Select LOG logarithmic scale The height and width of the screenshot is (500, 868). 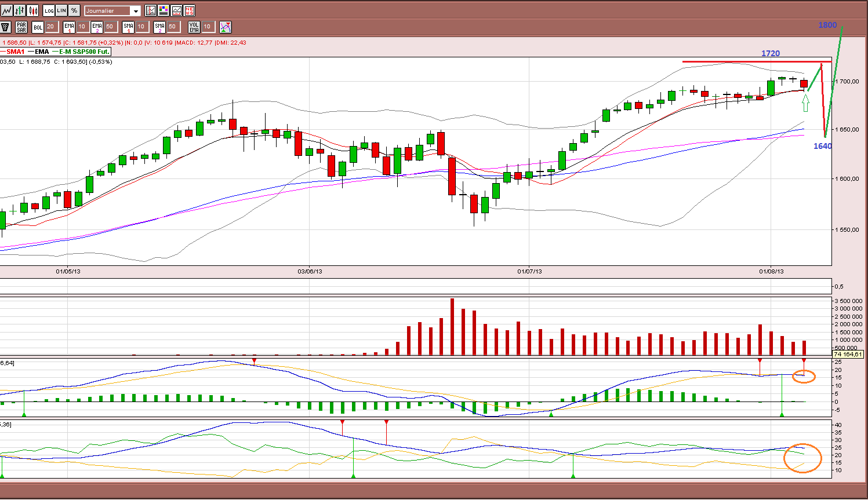click(x=49, y=10)
